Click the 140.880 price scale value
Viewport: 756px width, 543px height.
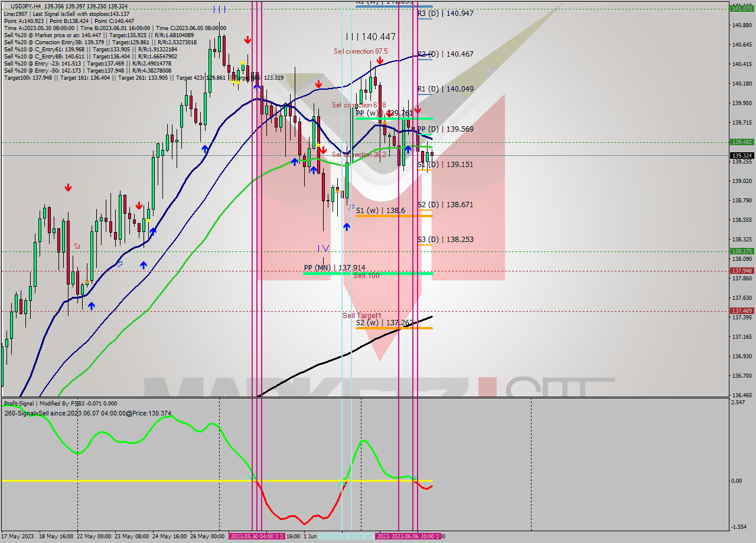point(741,25)
